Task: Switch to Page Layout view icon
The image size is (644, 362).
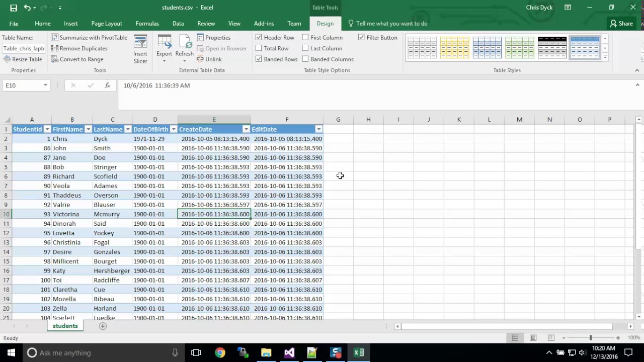Action: click(x=533, y=338)
